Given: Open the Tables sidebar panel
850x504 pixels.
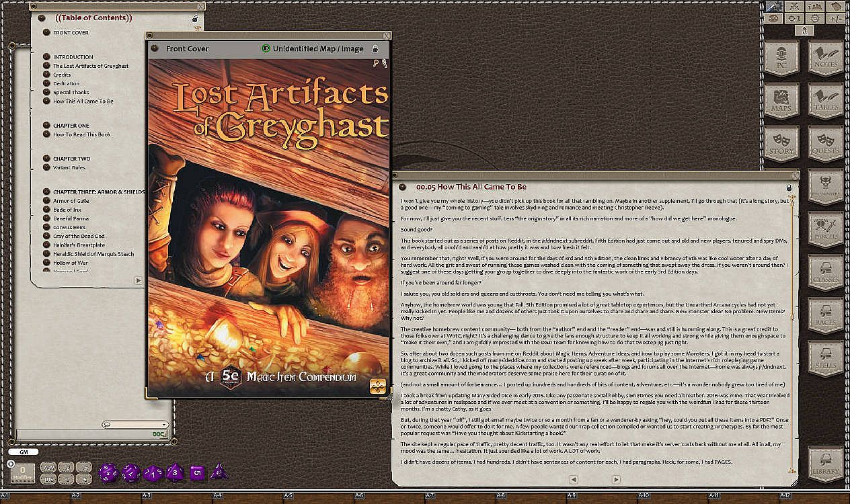Looking at the screenshot, I should pyautogui.click(x=825, y=101).
